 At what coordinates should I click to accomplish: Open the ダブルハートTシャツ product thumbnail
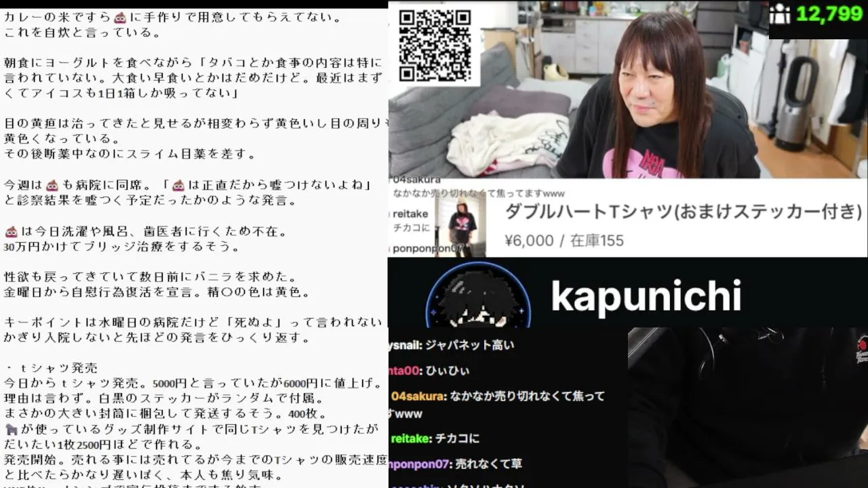click(461, 227)
